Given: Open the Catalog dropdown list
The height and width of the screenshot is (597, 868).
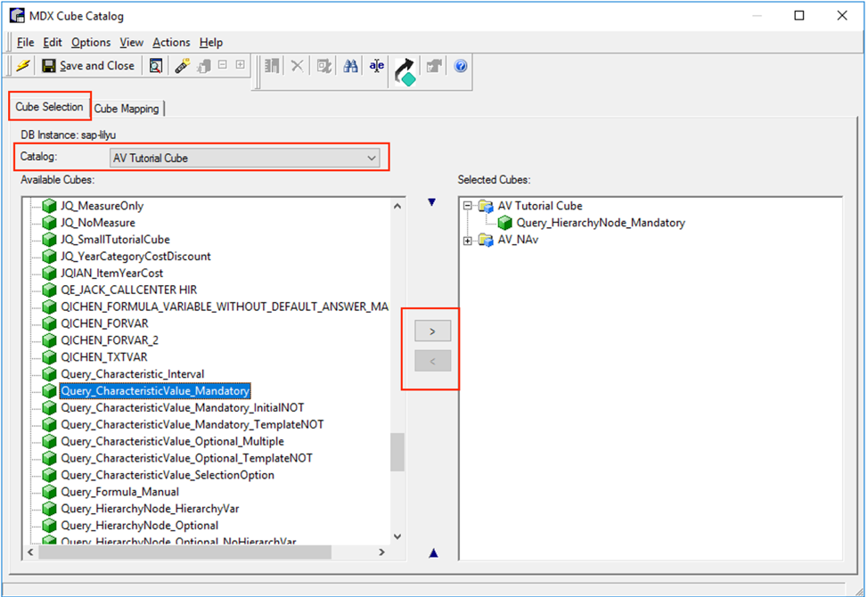Looking at the screenshot, I should [x=373, y=158].
